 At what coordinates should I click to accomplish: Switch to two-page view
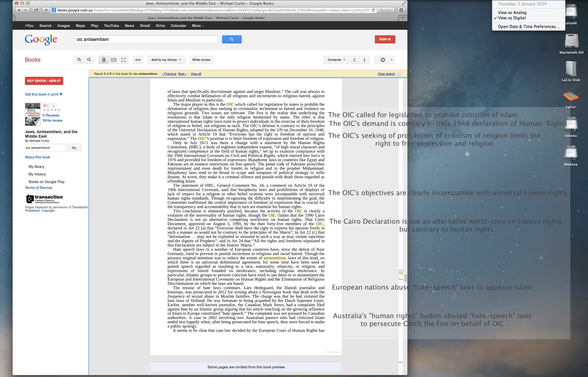pos(114,60)
